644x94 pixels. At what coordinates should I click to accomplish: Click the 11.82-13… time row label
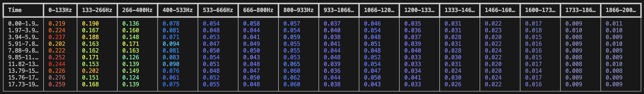coord(23,64)
